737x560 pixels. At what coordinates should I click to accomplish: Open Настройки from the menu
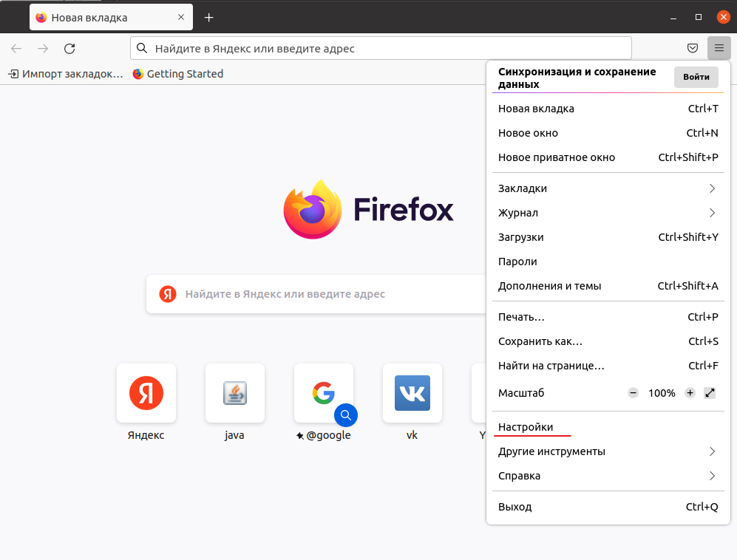tap(608, 427)
